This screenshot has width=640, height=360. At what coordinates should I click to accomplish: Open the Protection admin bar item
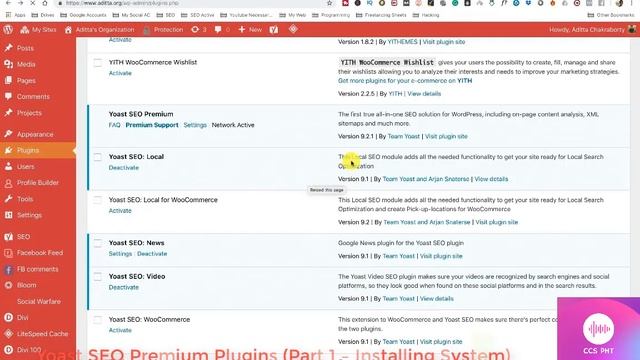pyautogui.click(x=163, y=29)
